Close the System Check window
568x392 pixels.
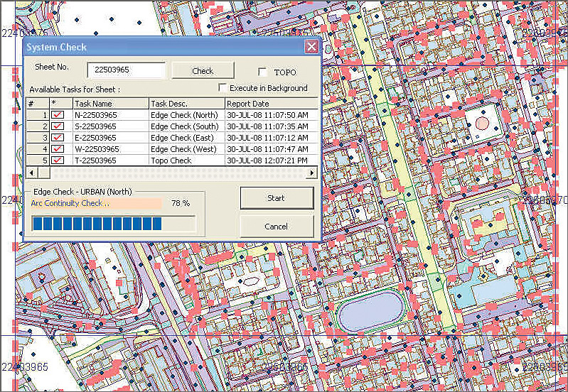click(311, 48)
